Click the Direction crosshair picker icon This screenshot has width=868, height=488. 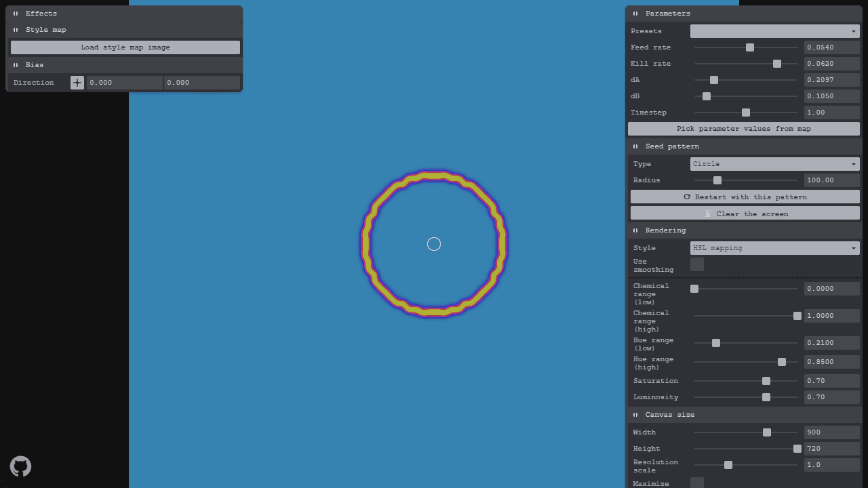tap(77, 83)
